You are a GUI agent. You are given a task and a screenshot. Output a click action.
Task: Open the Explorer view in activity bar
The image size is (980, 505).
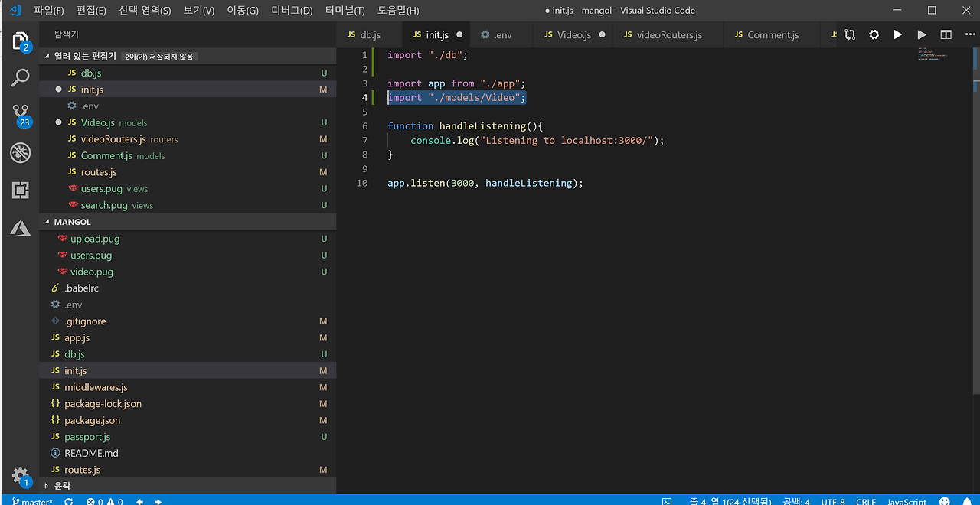pos(21,41)
